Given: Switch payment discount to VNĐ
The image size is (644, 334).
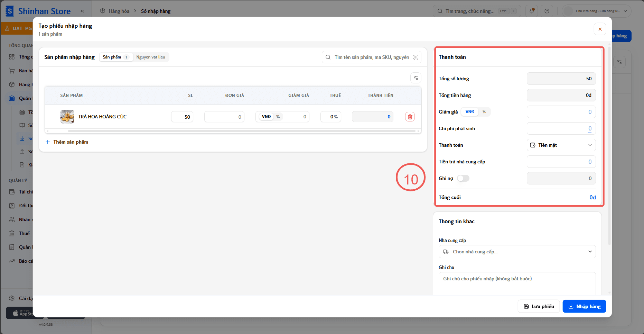Looking at the screenshot, I should (470, 112).
